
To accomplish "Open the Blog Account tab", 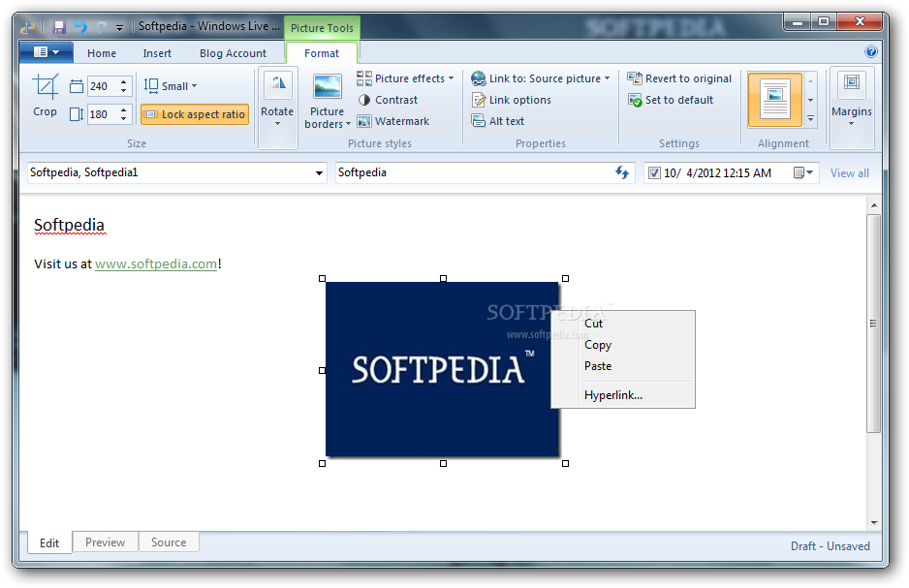I will (x=233, y=53).
